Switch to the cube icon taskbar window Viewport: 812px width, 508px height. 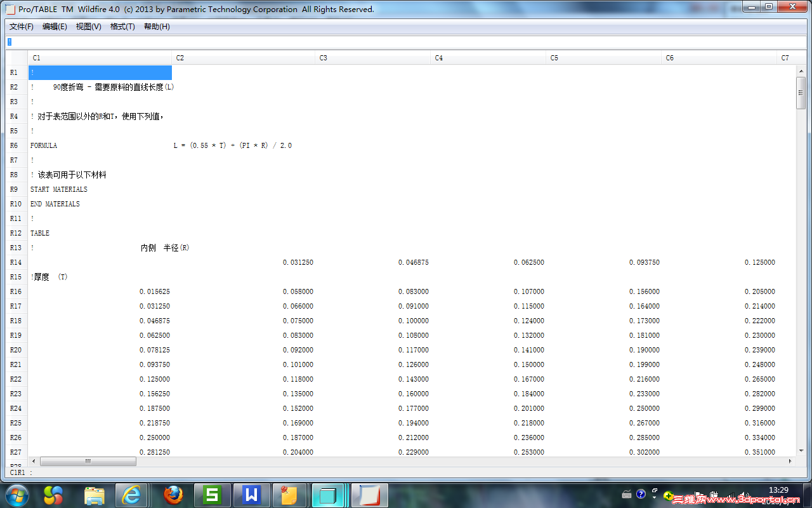(328, 495)
